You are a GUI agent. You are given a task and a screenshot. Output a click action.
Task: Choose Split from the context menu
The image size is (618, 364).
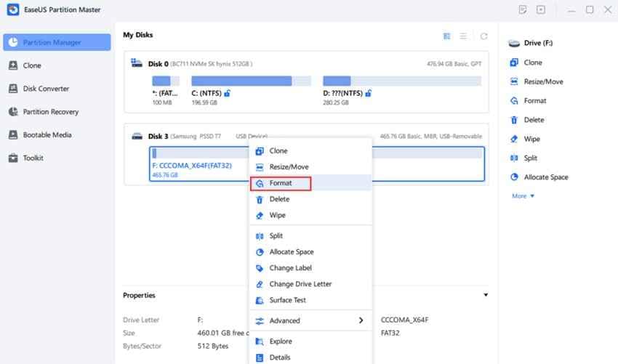tap(310, 236)
